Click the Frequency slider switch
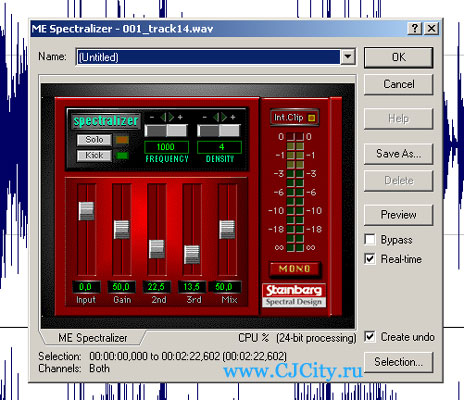464x400 pixels. point(166,131)
